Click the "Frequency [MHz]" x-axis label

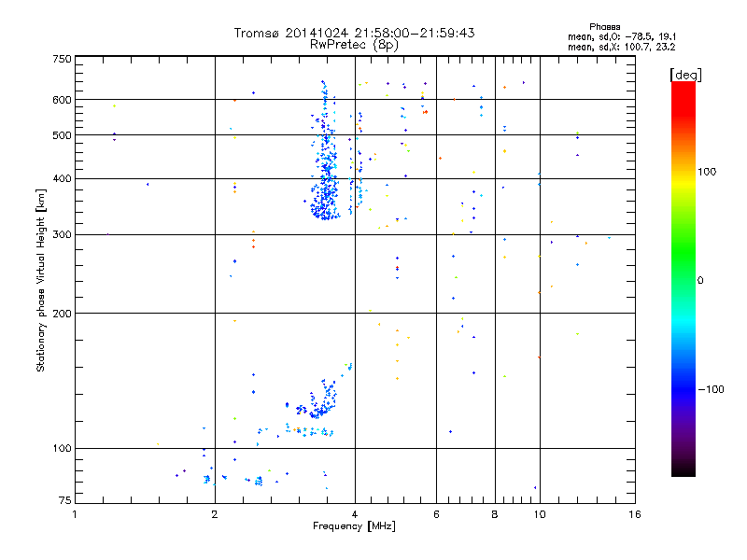tap(354, 526)
